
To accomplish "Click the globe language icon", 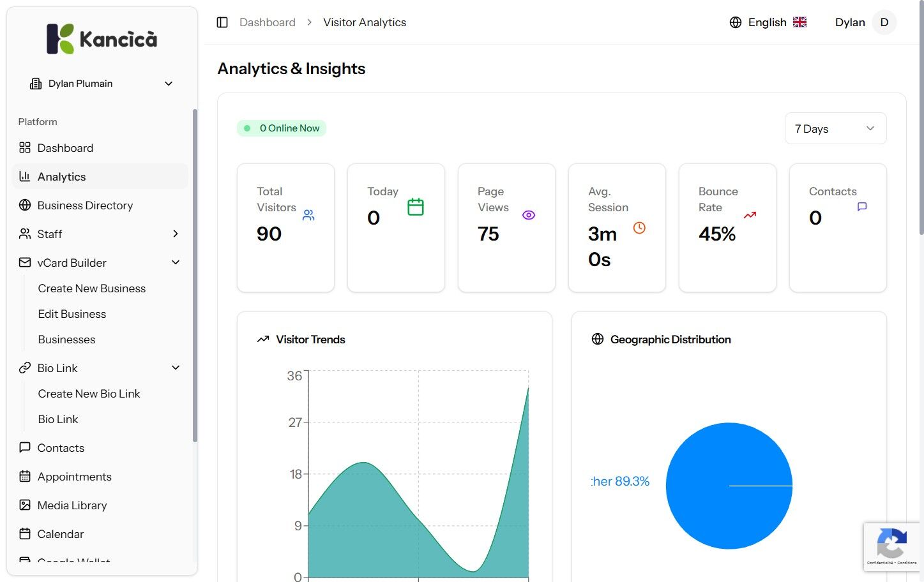I will coord(736,22).
